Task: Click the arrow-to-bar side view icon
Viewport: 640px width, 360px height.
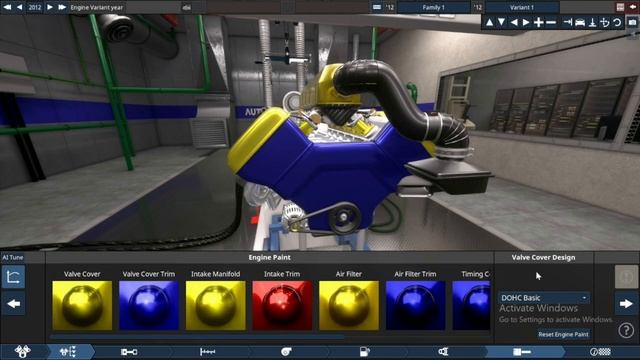Action: click(567, 22)
